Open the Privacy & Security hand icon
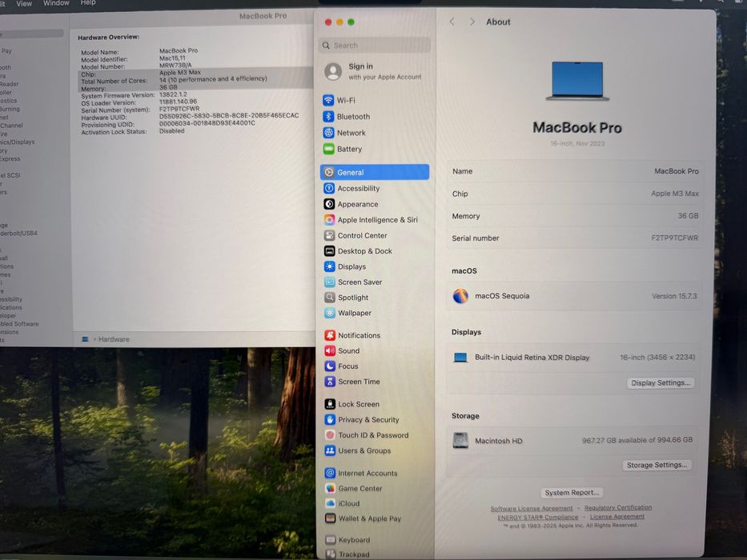Viewport: 747px width, 560px height. coord(330,419)
